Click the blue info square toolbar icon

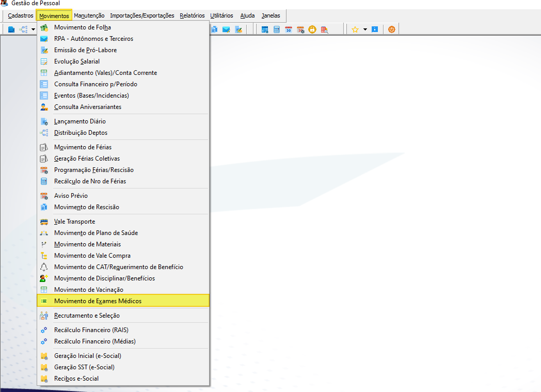[375, 29]
